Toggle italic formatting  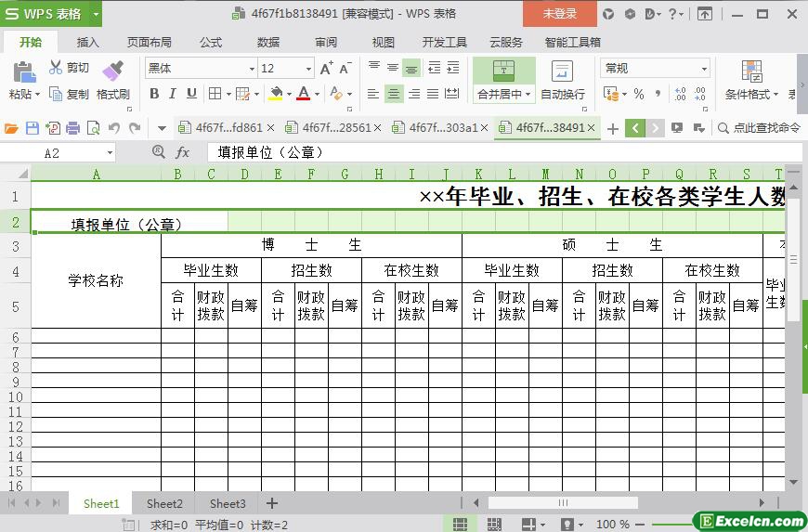tap(173, 94)
